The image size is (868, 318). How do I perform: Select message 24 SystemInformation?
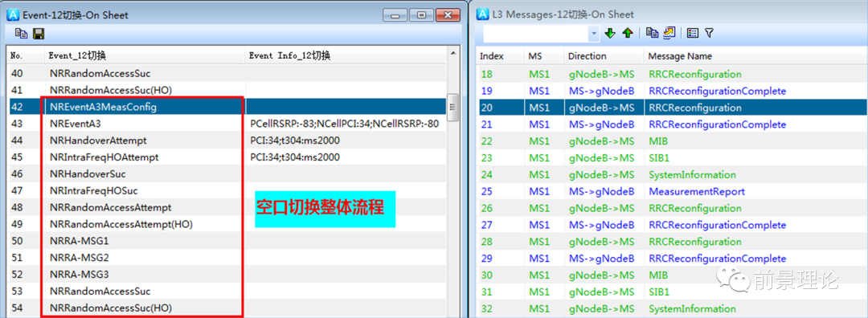tap(672, 175)
